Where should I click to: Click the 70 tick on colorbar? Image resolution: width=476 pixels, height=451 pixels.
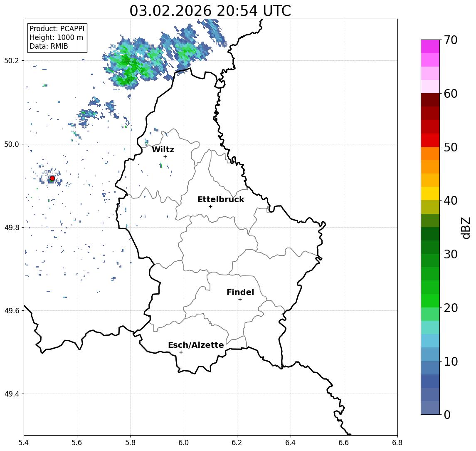pyautogui.click(x=451, y=40)
